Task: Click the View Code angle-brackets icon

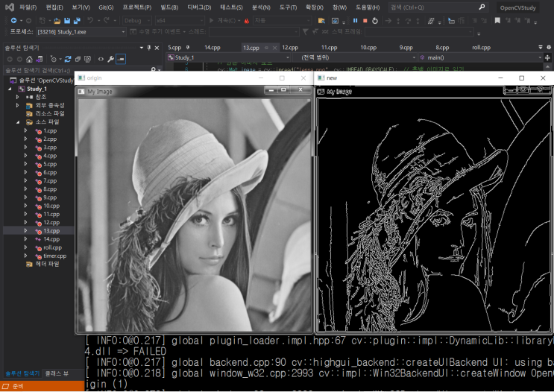Action: (101, 59)
